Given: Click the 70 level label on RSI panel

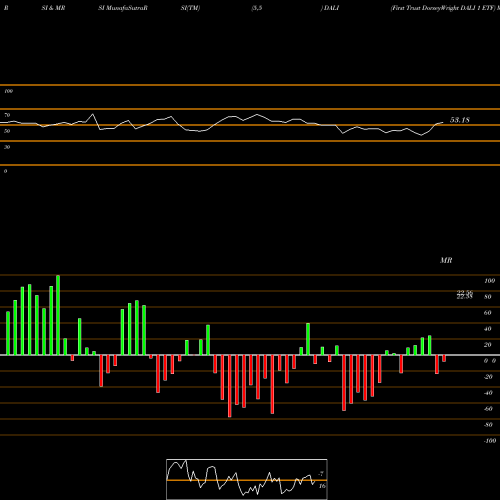Looking at the screenshot, I should pos(7,115).
